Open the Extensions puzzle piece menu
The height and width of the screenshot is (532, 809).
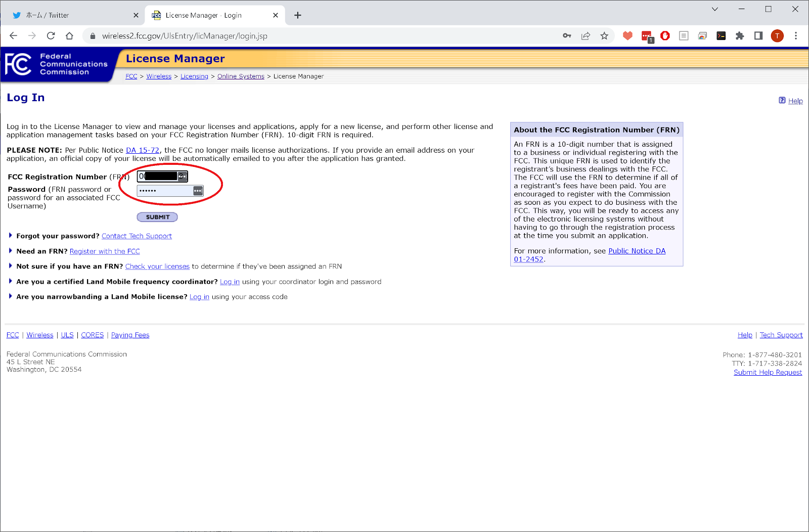(x=740, y=36)
